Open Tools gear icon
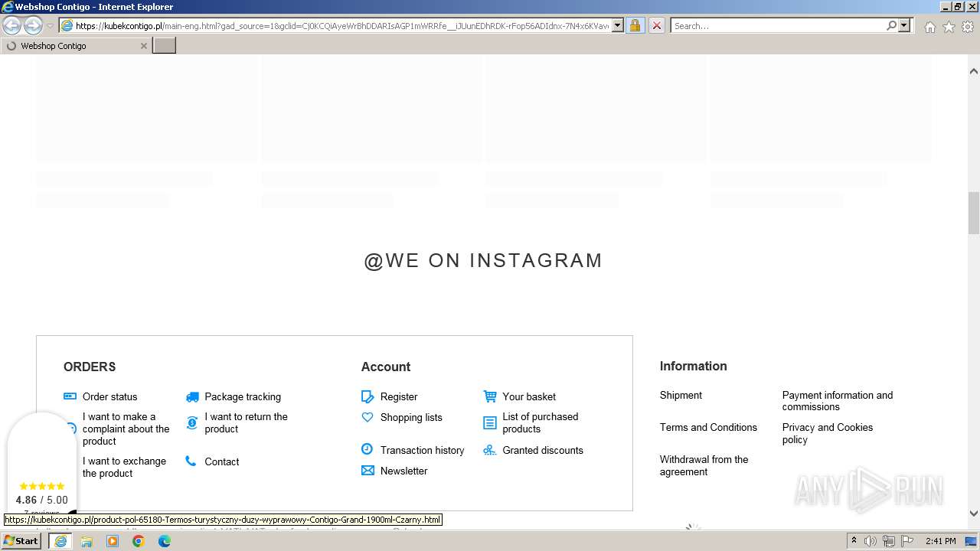 pyautogui.click(x=968, y=27)
